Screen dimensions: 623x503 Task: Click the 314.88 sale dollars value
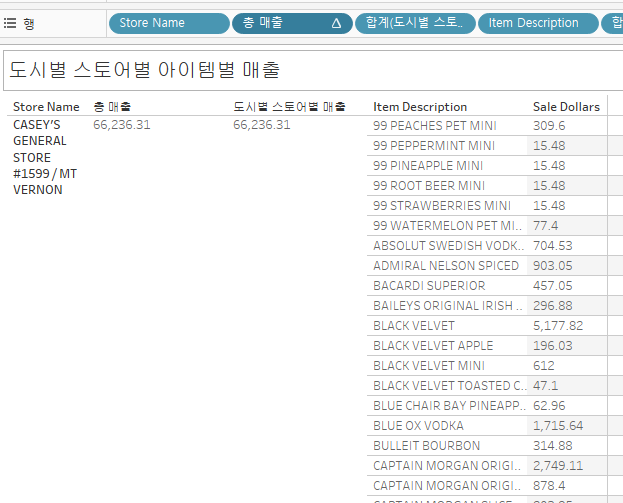coord(553,446)
